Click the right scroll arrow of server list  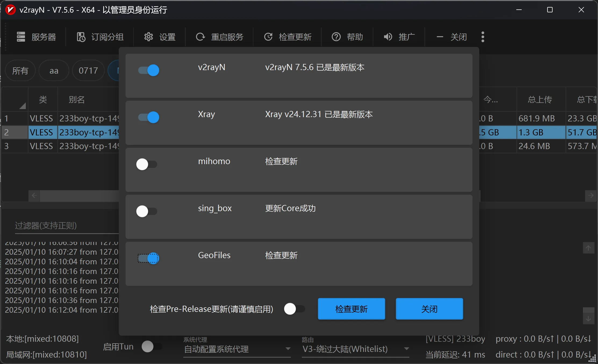(591, 196)
